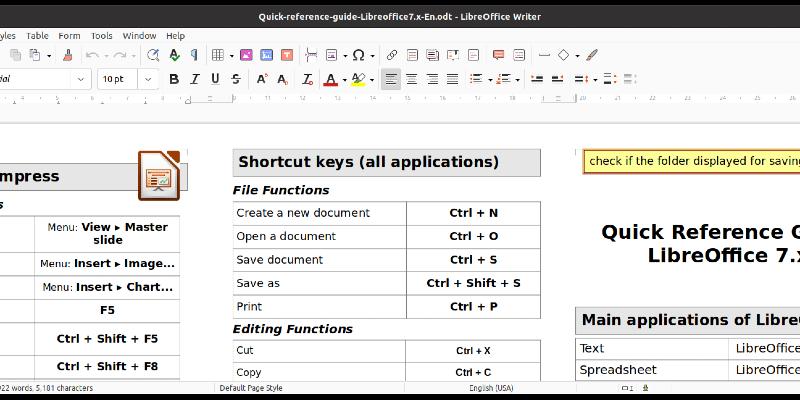This screenshot has width=800, height=400.
Task: Click the Insert Hyperlink icon
Action: 392,55
